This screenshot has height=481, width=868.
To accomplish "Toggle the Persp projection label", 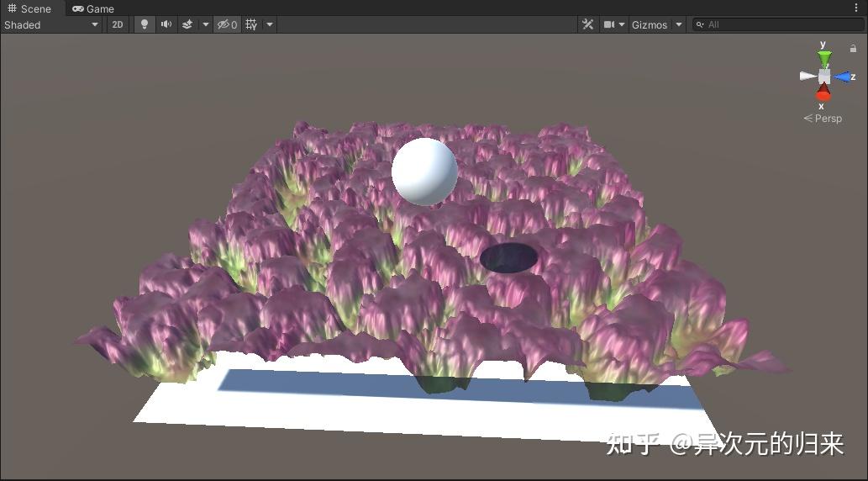I will (823, 118).
